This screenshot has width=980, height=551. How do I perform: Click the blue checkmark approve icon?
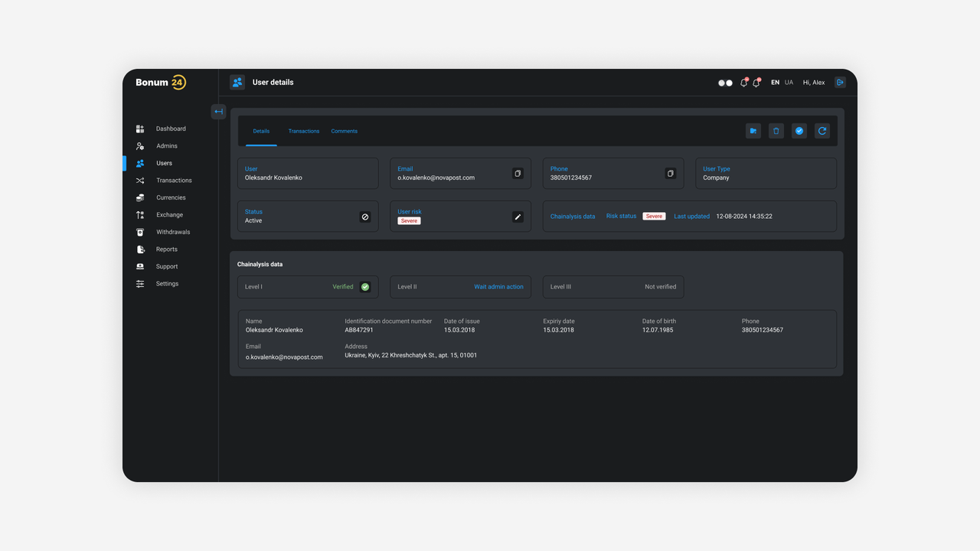(799, 131)
